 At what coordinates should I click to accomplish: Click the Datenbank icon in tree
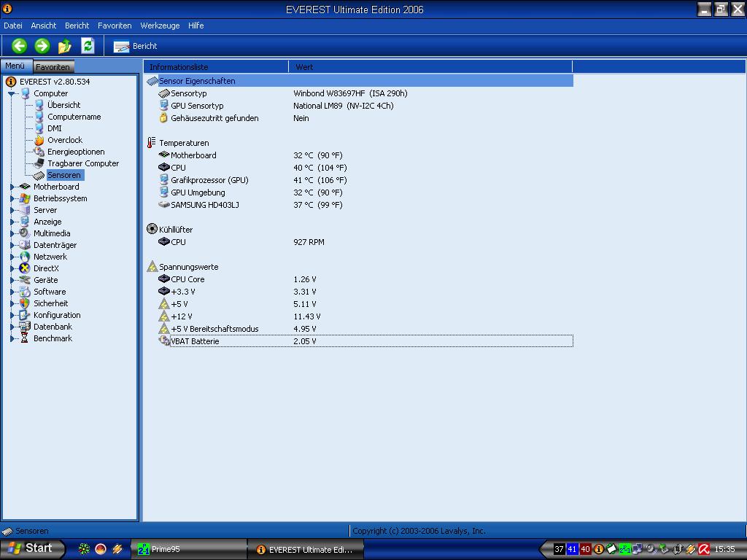coord(25,327)
